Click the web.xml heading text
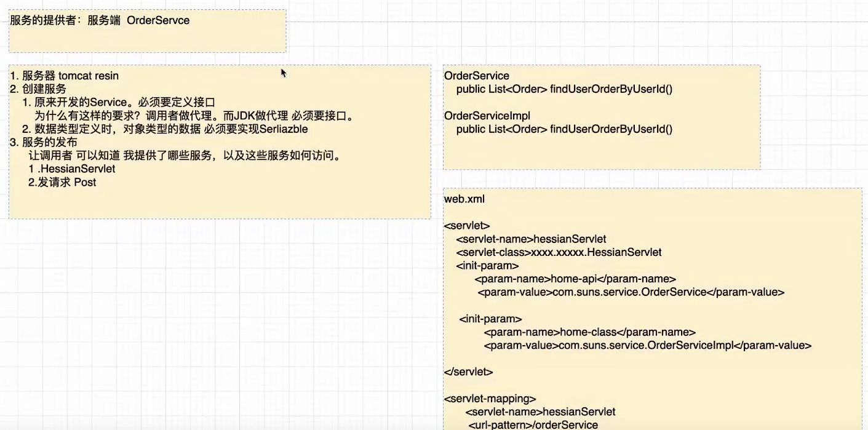Viewport: 868px width, 430px height. [x=464, y=199]
